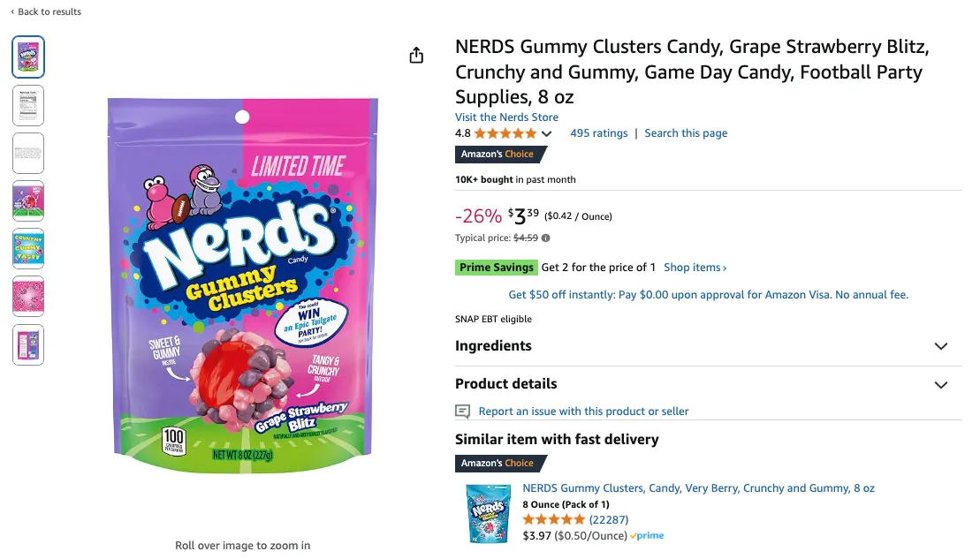
Task: Click the report issue speech bubble icon
Action: [462, 412]
